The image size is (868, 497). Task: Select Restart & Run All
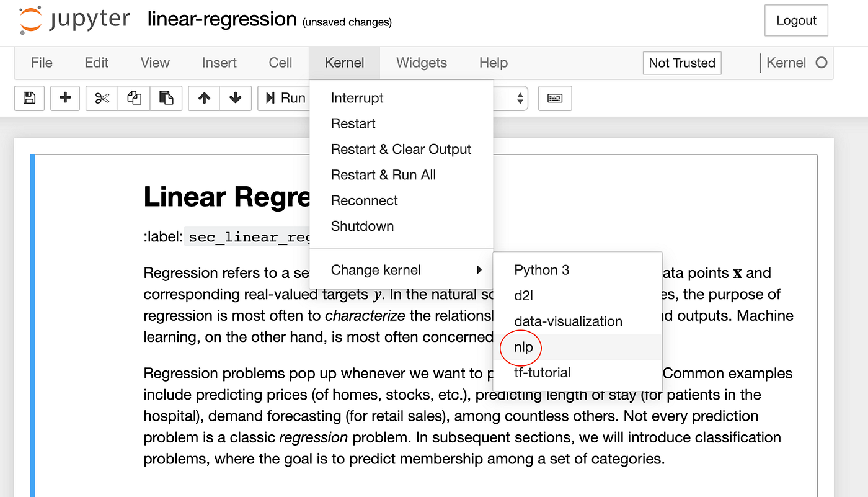pyautogui.click(x=383, y=174)
